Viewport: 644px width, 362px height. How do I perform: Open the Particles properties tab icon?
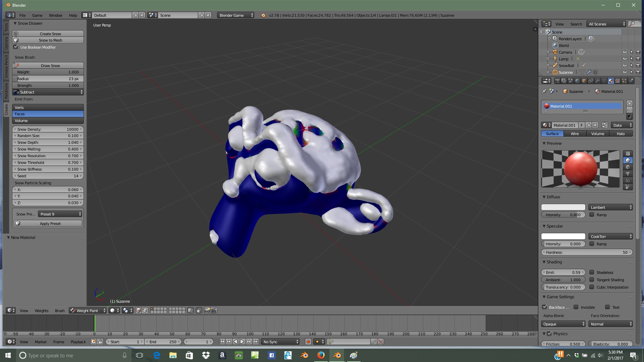[624, 81]
